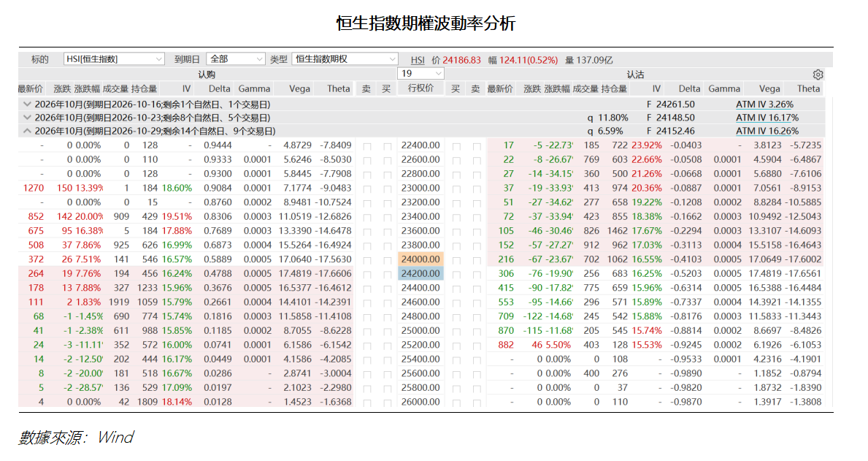868x461 pixels.
Task: Click the ATM IV 16.26% link
Action: (767, 131)
